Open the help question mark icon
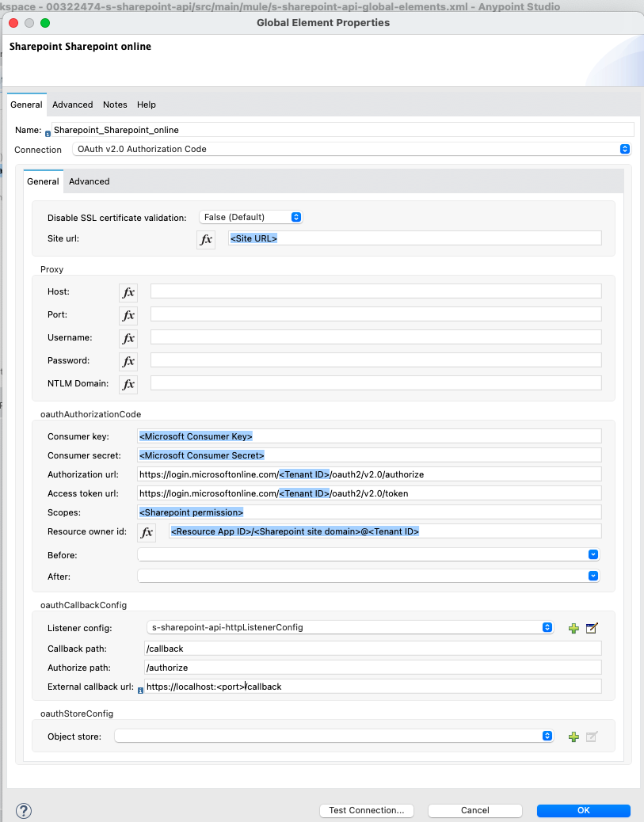 [24, 810]
